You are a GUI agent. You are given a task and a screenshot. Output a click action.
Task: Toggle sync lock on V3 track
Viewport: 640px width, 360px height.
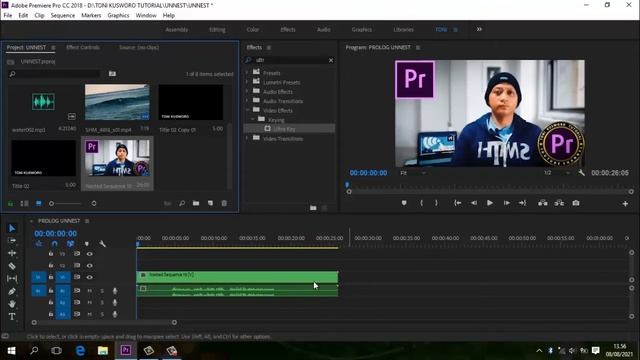77,254
